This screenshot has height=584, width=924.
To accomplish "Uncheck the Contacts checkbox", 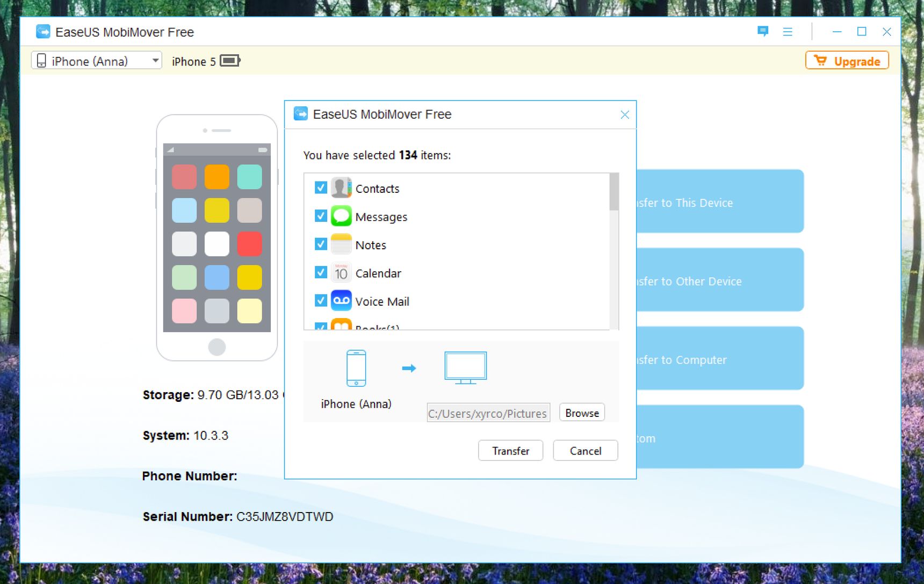I will [x=321, y=188].
